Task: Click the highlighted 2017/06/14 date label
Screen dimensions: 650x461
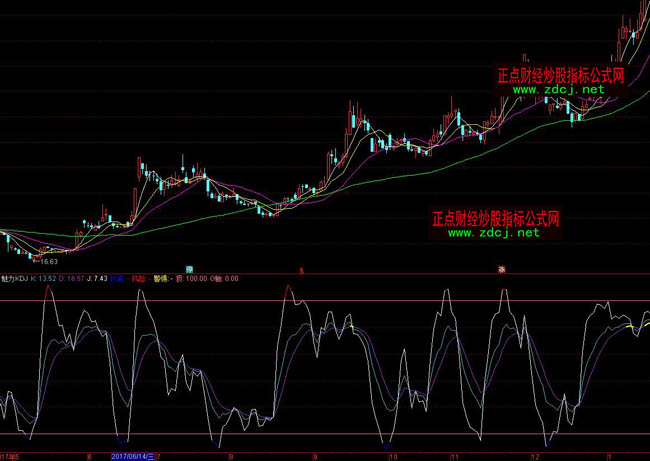Action: point(134,454)
